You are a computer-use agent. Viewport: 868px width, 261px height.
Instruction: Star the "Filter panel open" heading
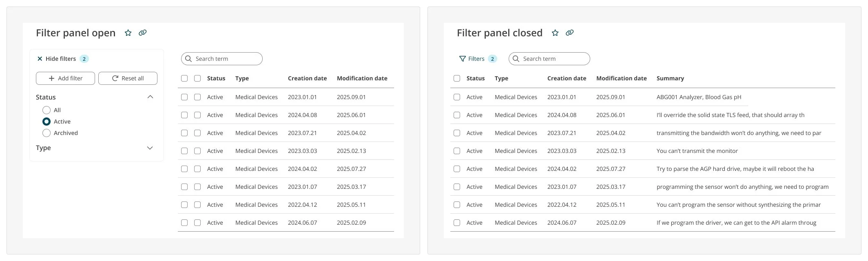pos(128,33)
